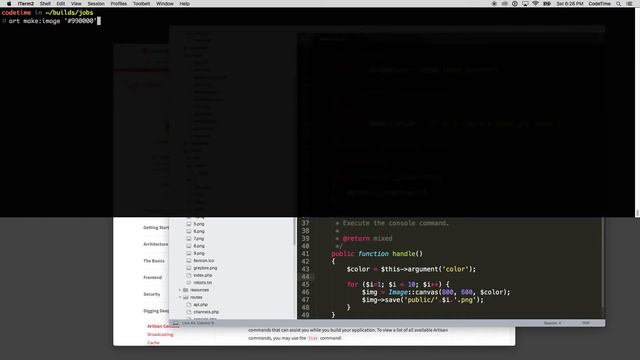Open the PHP syntax selector in status bar
The image size is (640, 360).
click(x=586, y=323)
